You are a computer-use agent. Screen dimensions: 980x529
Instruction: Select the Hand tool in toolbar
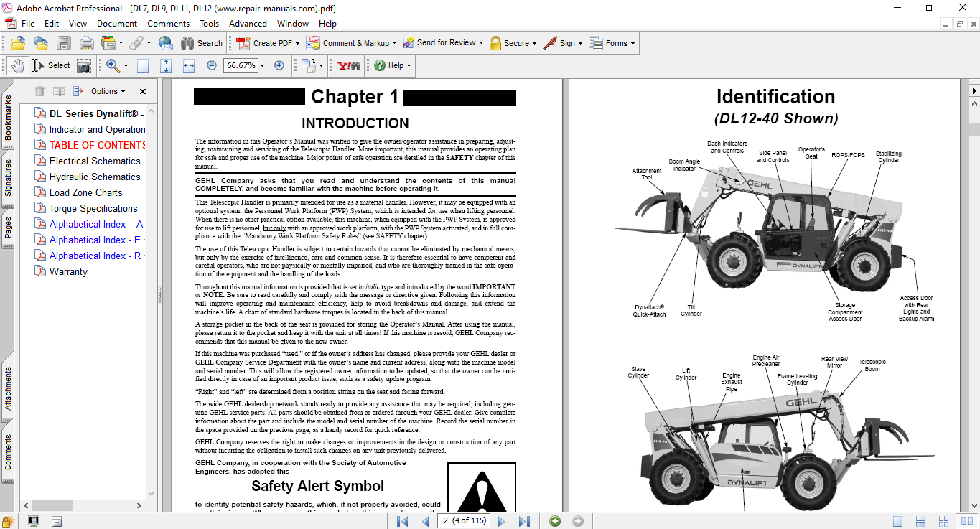click(x=17, y=65)
